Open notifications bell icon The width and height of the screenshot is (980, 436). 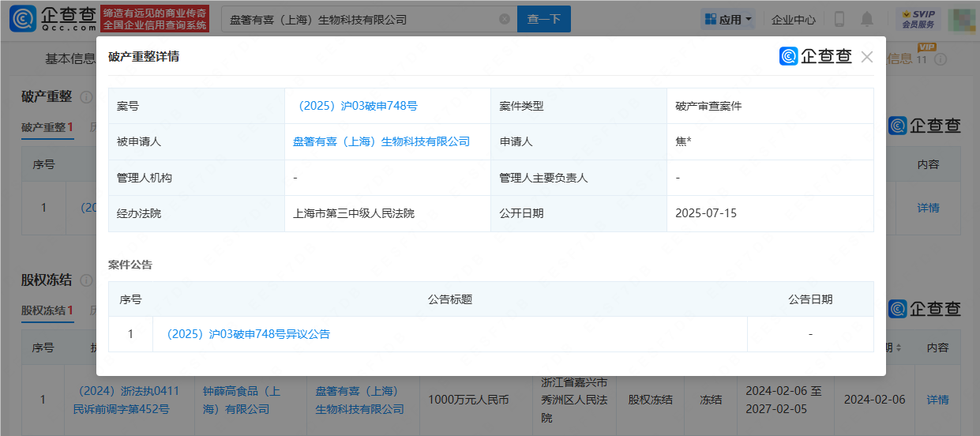point(867,19)
